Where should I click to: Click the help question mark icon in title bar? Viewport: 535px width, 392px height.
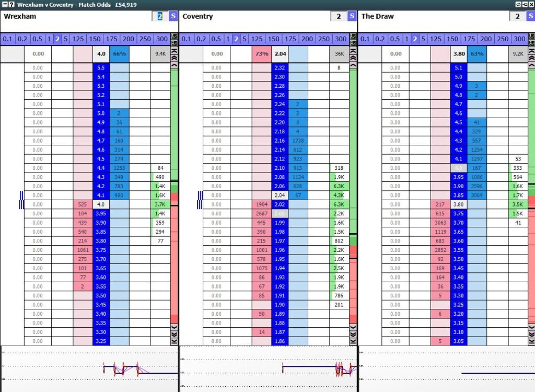11,4
